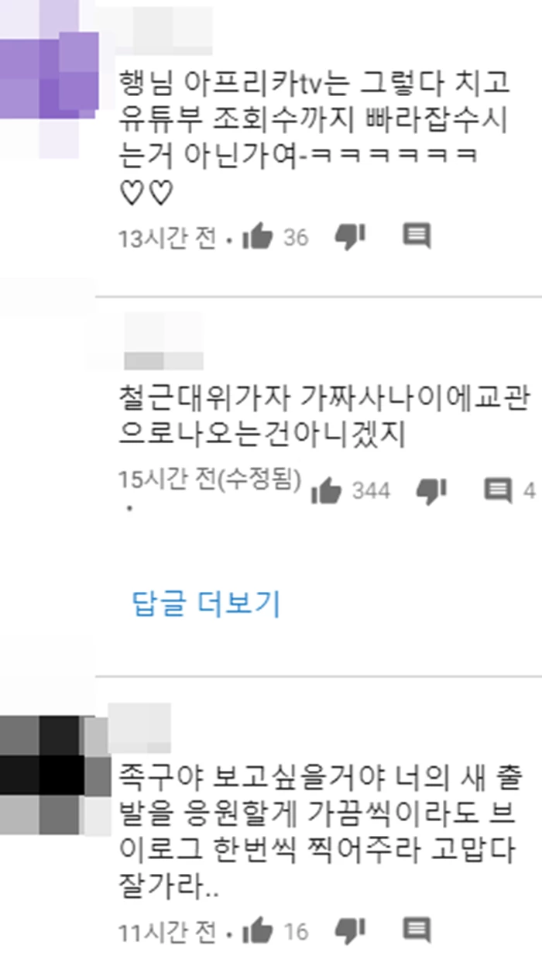The height and width of the screenshot is (980, 542).
Task: Dislike the comment about 아프리카tv
Action: (x=349, y=236)
